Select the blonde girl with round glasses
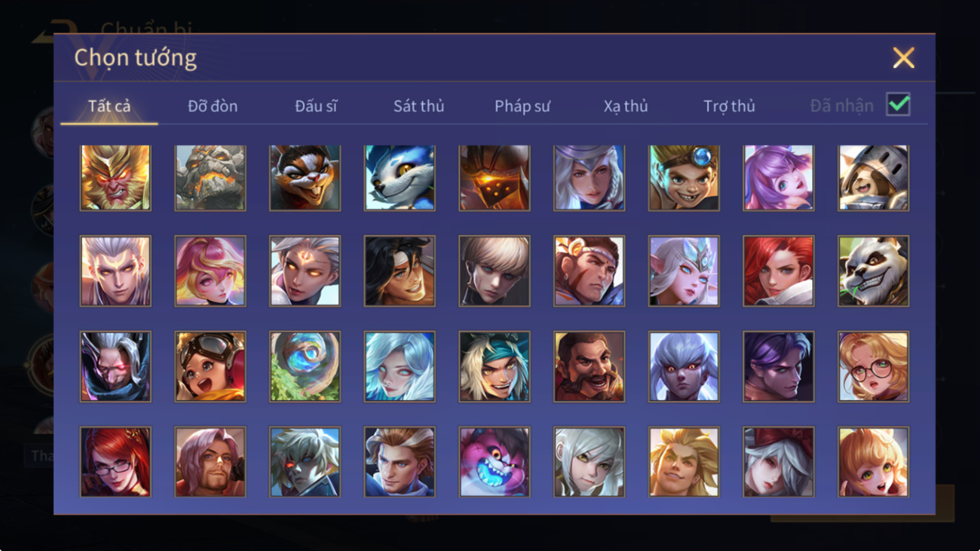The image size is (980, 551). tap(873, 367)
